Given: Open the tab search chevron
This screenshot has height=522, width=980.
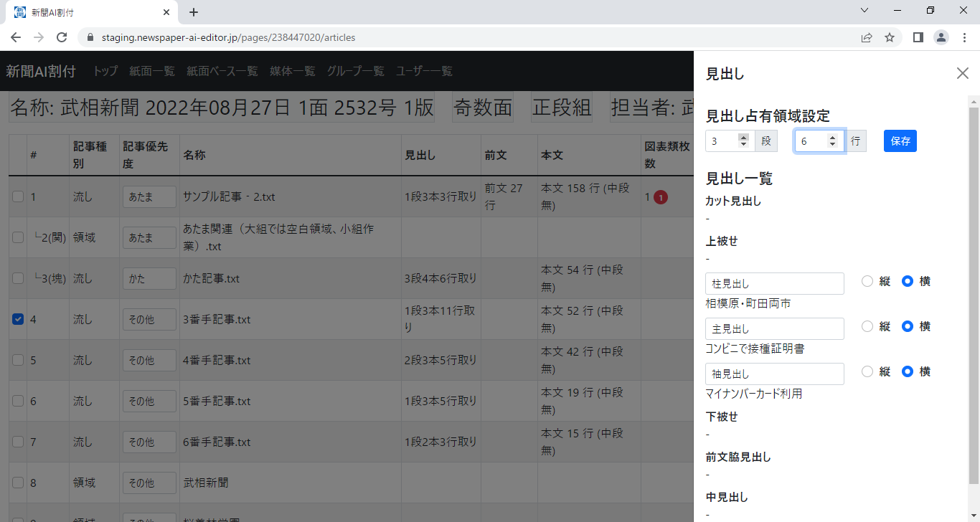Looking at the screenshot, I should [864, 11].
